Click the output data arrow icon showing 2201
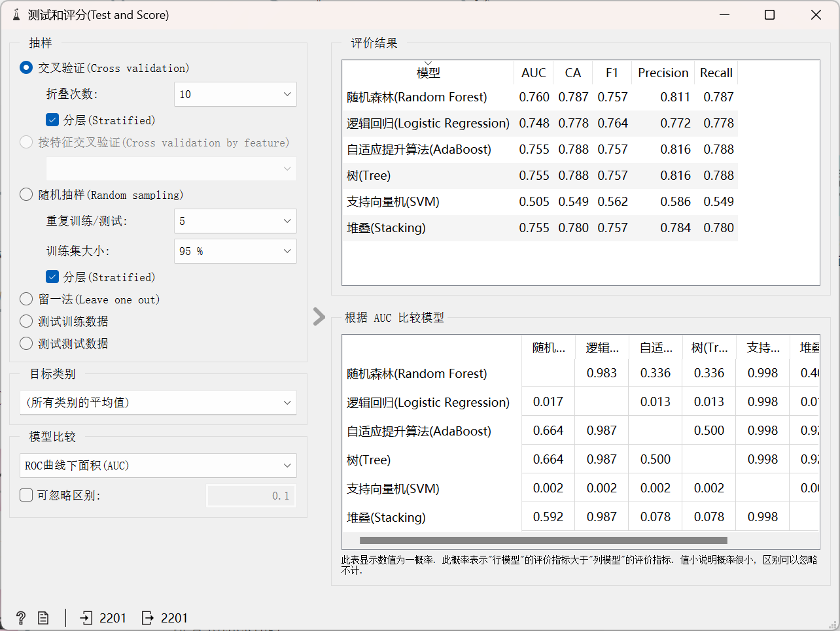 [x=148, y=618]
